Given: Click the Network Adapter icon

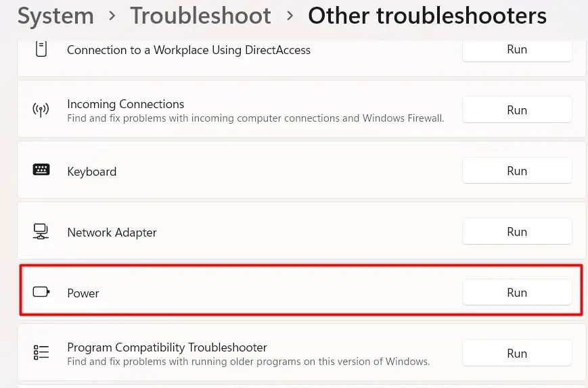Looking at the screenshot, I should (41, 232).
